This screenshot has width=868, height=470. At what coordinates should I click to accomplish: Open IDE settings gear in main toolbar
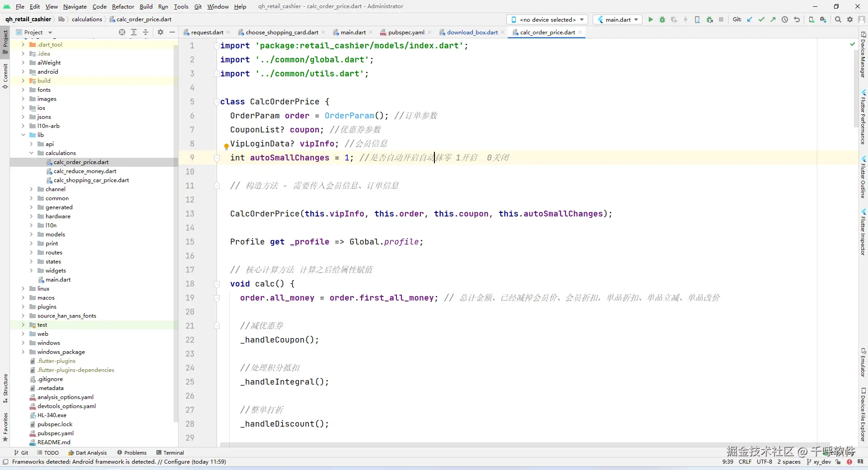point(850,19)
